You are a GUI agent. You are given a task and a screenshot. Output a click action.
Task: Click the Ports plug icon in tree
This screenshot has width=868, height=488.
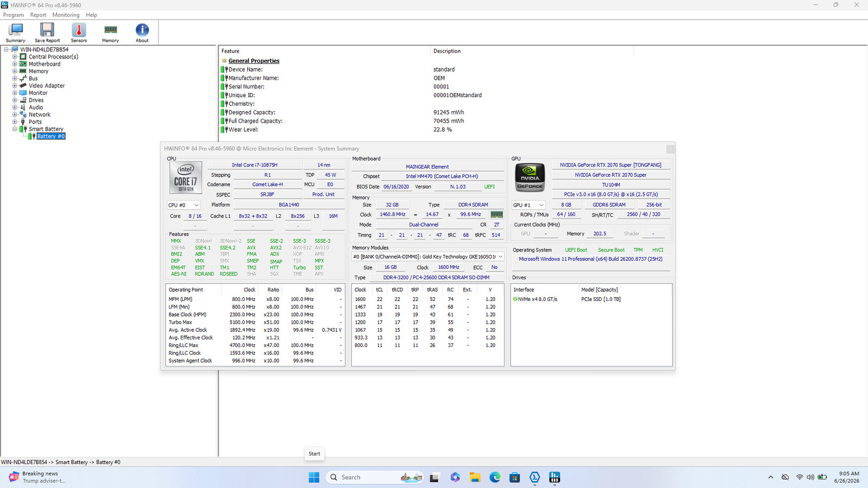click(23, 122)
